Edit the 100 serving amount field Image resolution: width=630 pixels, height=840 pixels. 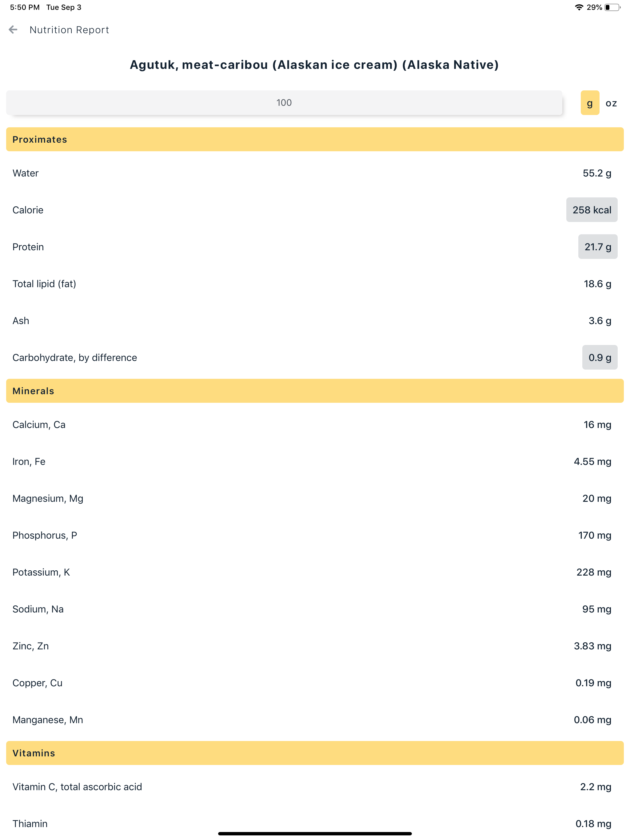point(284,102)
